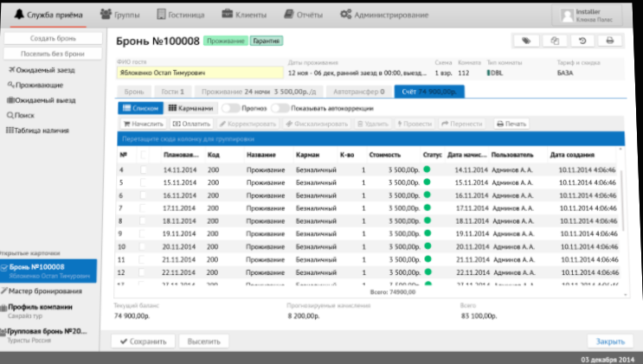Switch to pockets view with Карманами
643x364 pixels.
tap(190, 108)
